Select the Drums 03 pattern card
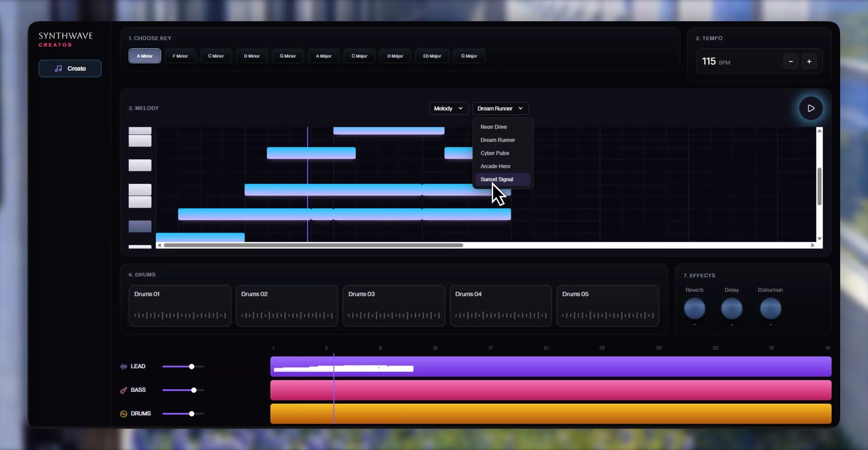This screenshot has height=450, width=868. click(x=394, y=306)
